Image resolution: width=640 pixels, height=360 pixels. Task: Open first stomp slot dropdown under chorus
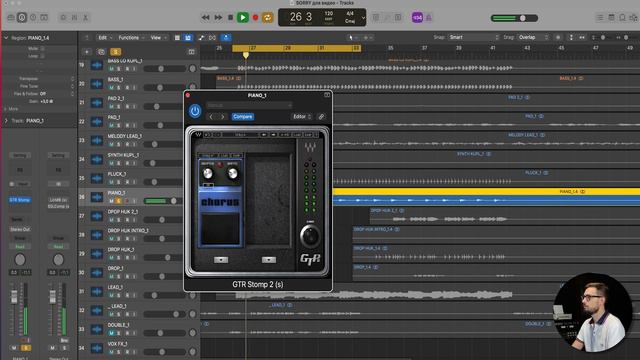(x=221, y=260)
